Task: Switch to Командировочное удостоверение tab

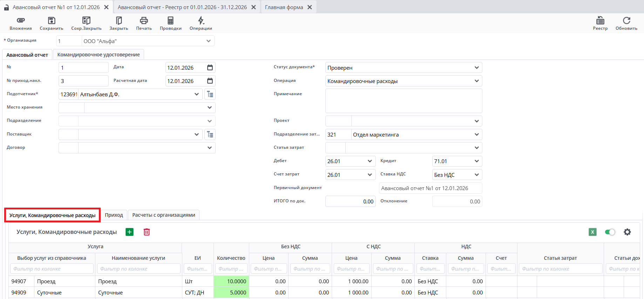Action: [99, 55]
